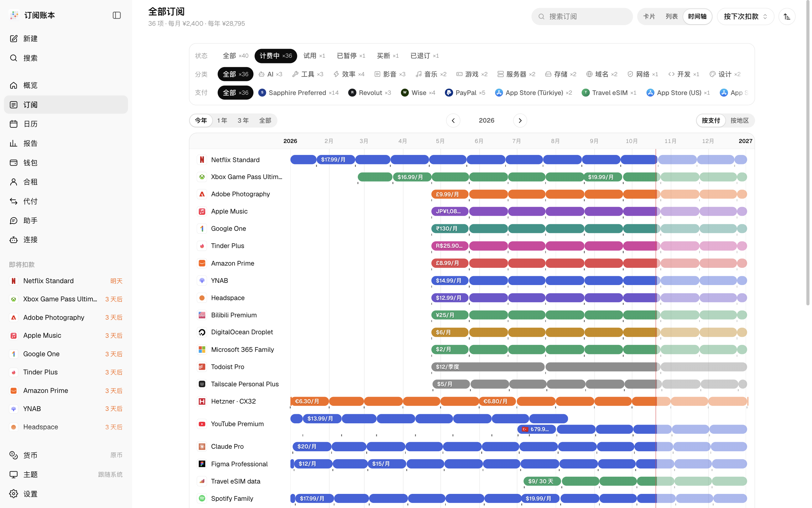
Task: Open the upcoming Netflix Standard charge 明天
Action: [x=66, y=281]
